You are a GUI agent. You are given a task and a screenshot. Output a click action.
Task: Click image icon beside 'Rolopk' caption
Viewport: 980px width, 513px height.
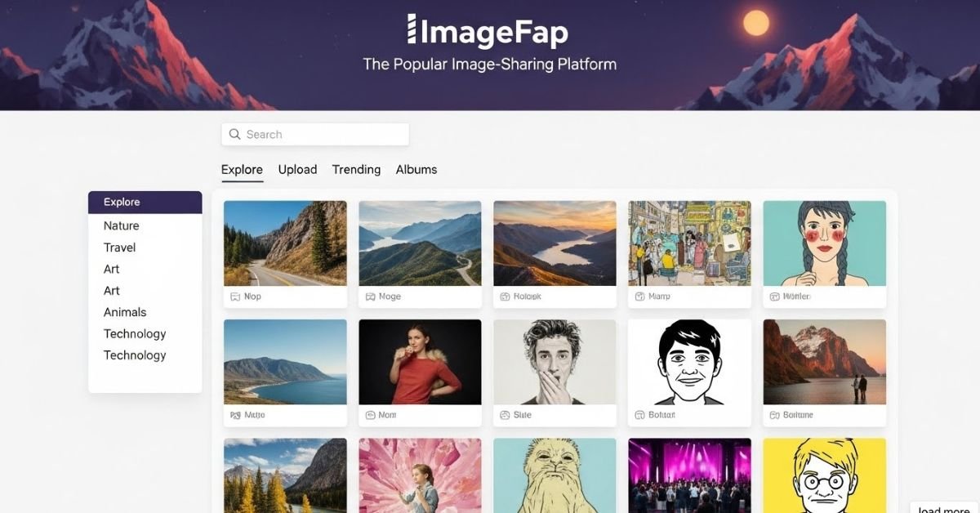coord(505,297)
